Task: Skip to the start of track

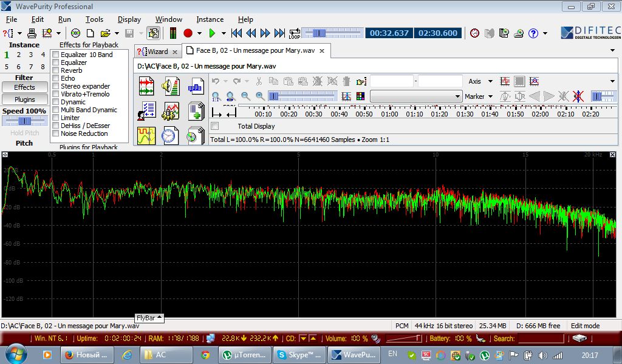Action: click(236, 33)
